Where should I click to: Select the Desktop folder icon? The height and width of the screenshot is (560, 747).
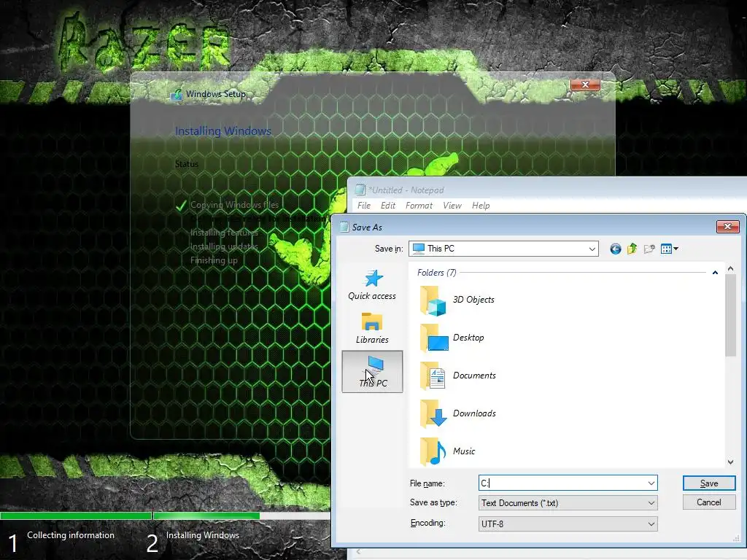tap(433, 338)
